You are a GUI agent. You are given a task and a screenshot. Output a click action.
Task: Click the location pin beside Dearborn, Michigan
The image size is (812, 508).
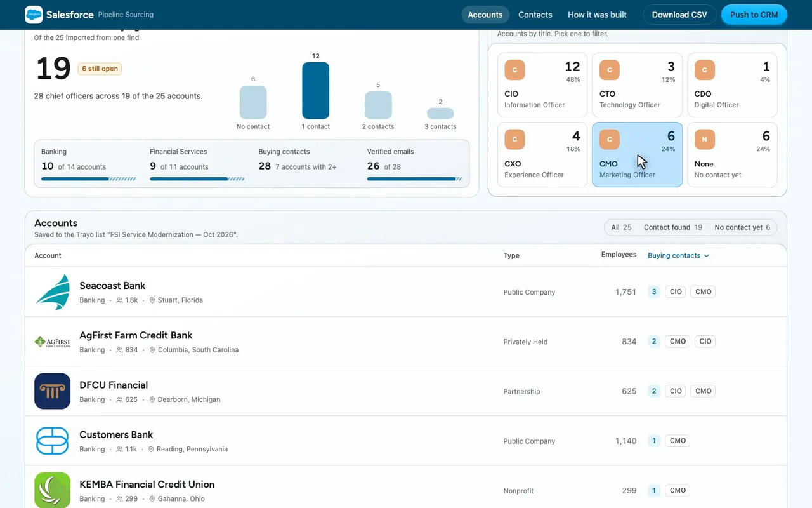pyautogui.click(x=152, y=399)
